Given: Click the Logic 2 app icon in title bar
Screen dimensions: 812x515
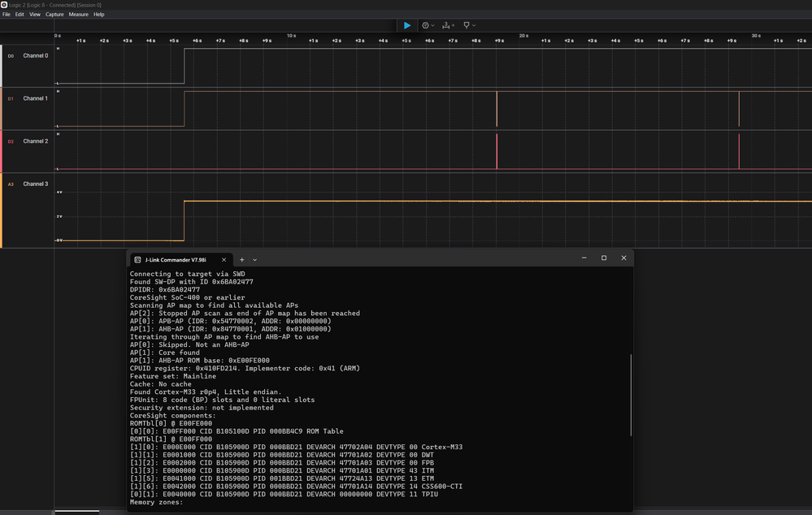Looking at the screenshot, I should (4, 5).
